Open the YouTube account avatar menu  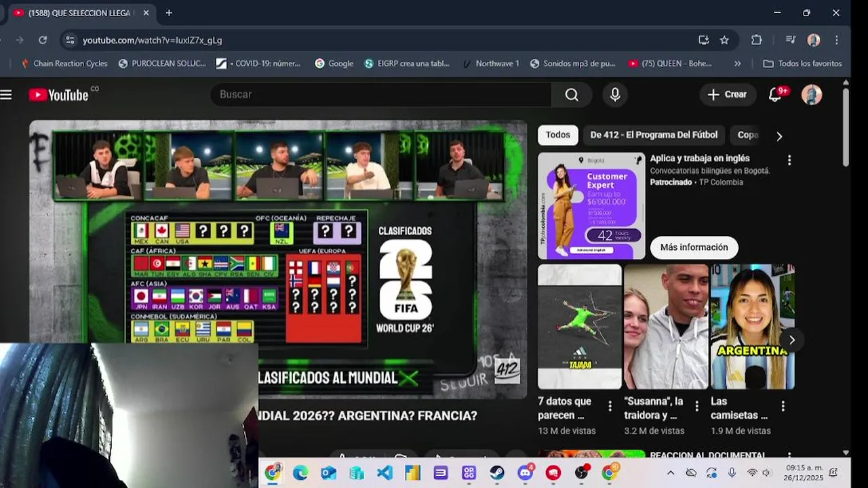pos(812,95)
